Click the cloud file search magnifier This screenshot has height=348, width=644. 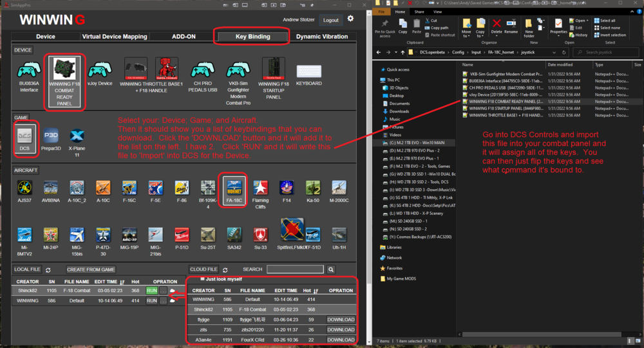click(330, 270)
